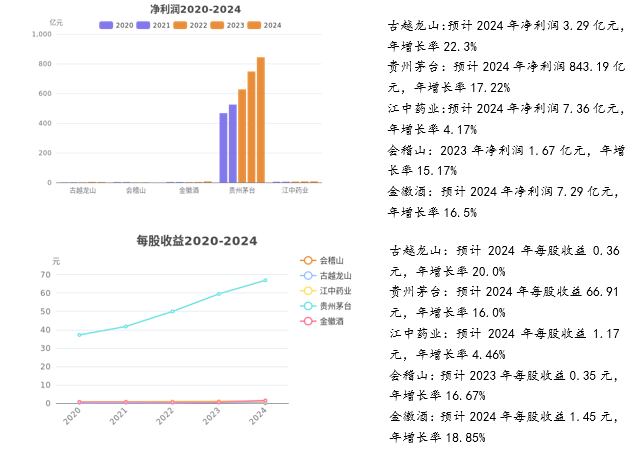Click the text '古越龙山:预计 2024 年净利润 3.29 亿元'
The height and width of the screenshot is (455, 636).
[503, 26]
